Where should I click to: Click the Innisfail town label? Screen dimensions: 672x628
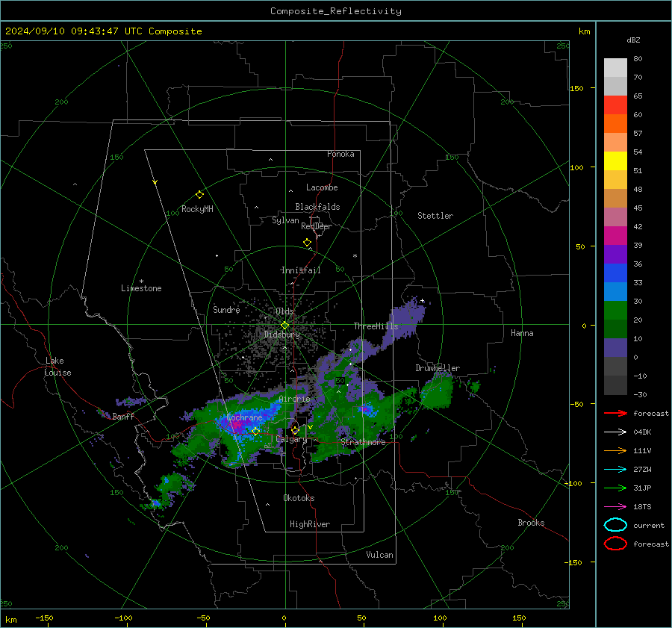(301, 270)
